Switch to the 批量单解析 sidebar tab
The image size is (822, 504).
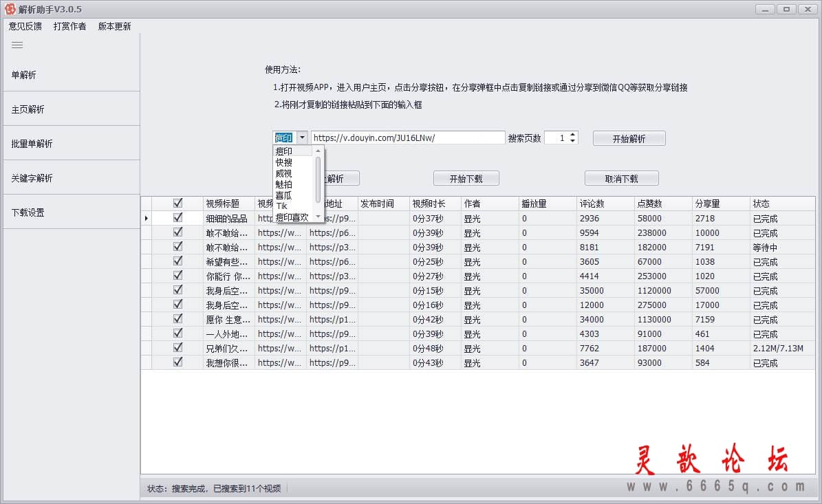pyautogui.click(x=72, y=144)
